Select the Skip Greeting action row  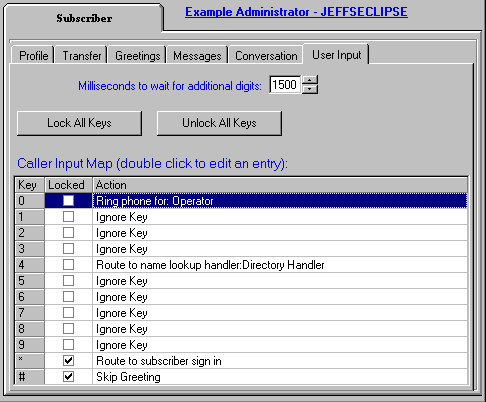pyautogui.click(x=241, y=377)
